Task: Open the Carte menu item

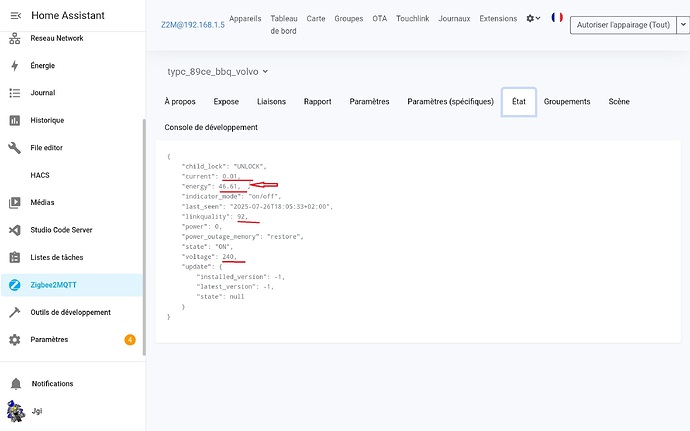Action: click(316, 18)
